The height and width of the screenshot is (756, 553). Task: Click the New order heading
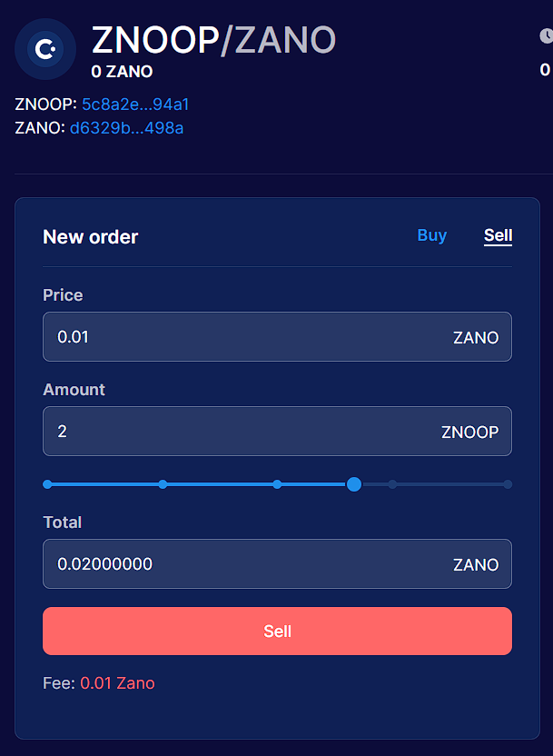click(90, 236)
